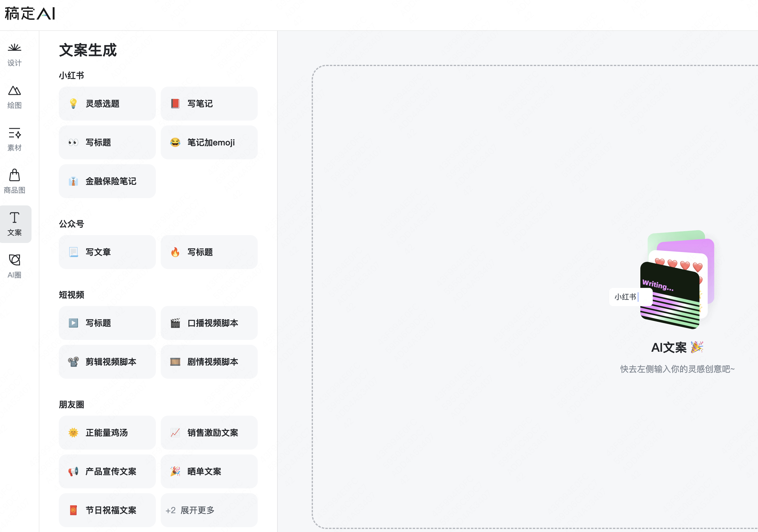This screenshot has height=532, width=758.
Task: Choose 晒单文案 template
Action: 209,472
